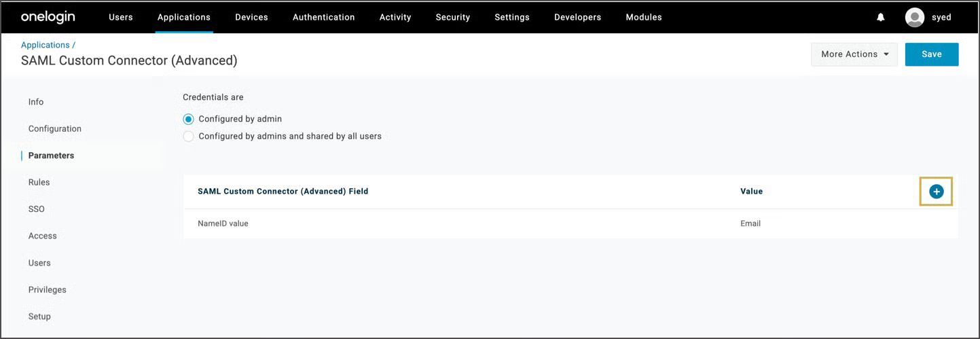Save the application settings
This screenshot has width=980, height=339.
tap(931, 54)
